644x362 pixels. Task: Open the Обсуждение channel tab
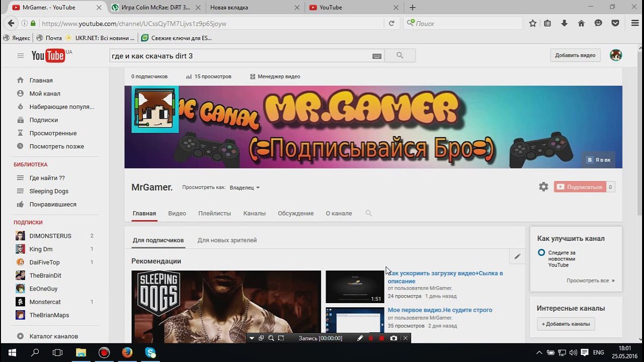(x=296, y=213)
